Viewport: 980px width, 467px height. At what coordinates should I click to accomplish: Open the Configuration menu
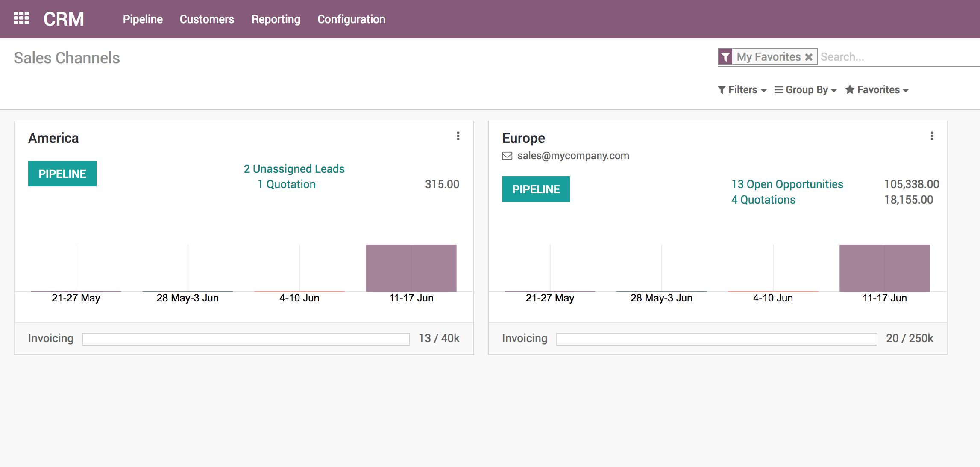[x=351, y=19]
